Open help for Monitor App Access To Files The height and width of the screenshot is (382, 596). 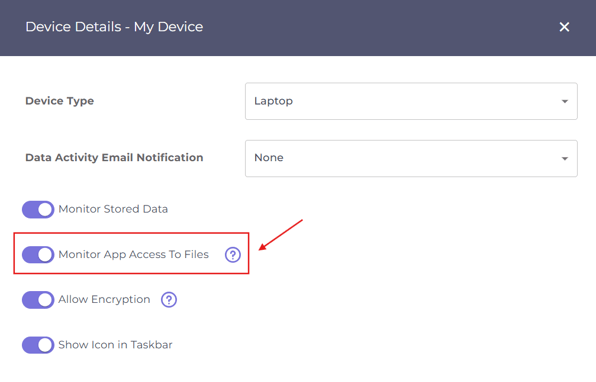(x=233, y=255)
